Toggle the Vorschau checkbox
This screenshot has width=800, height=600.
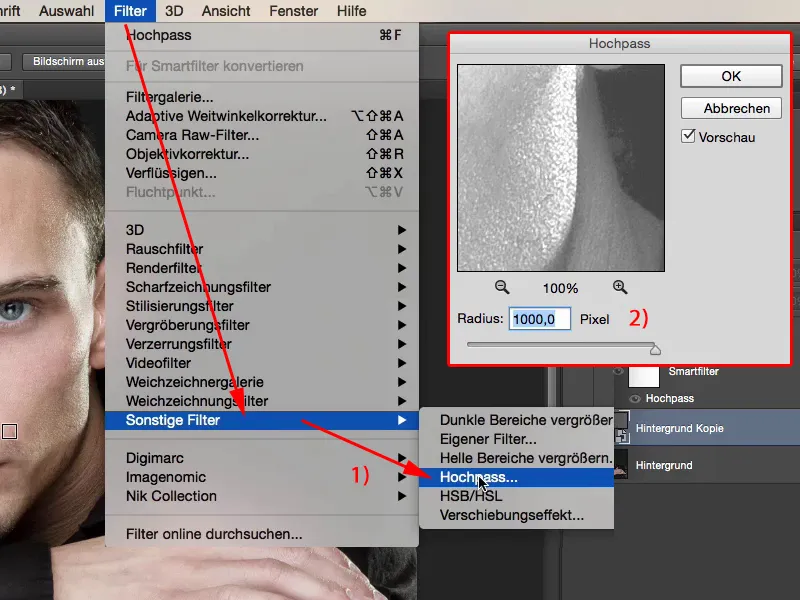688,136
